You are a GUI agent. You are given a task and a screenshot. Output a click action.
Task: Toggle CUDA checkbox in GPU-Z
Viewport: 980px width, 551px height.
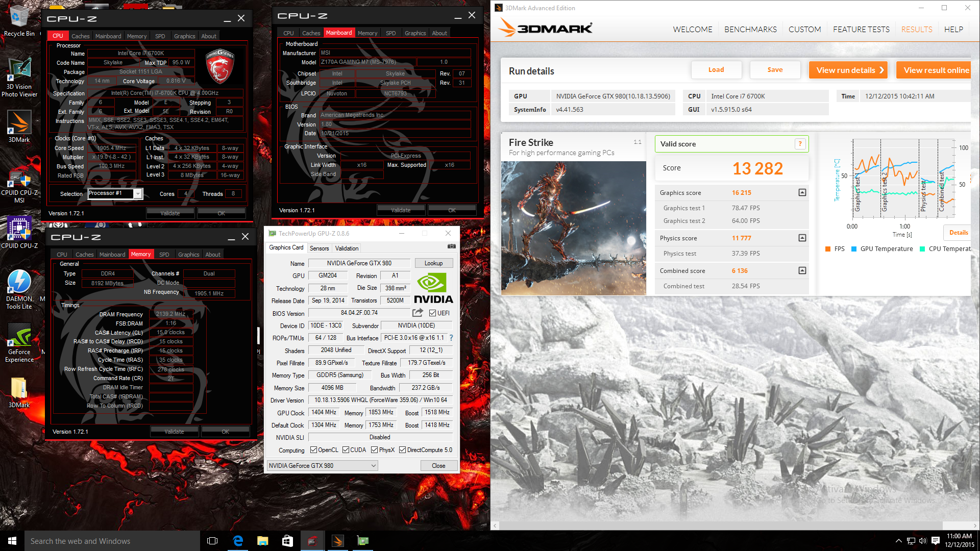click(346, 450)
